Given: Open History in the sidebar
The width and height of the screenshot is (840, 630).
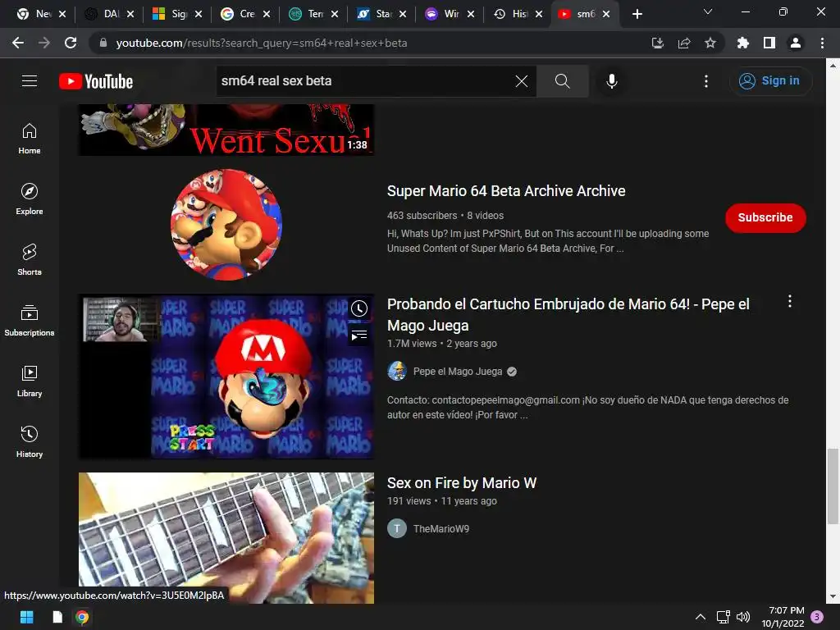Looking at the screenshot, I should [x=30, y=441].
